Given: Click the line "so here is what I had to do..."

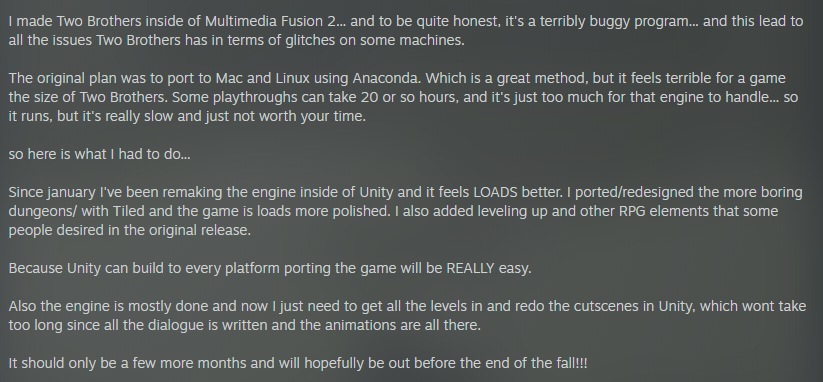Looking at the screenshot, I should (100, 154).
